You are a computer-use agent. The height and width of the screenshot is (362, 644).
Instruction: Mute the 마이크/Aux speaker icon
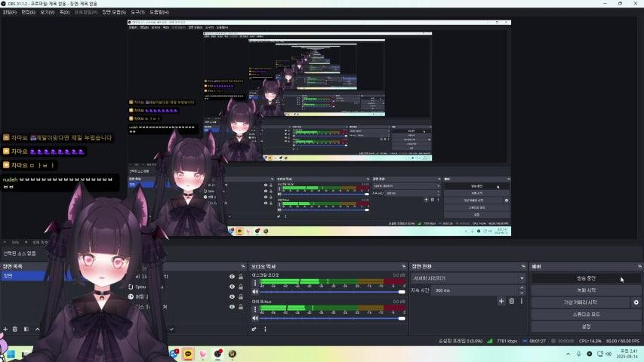pos(255,318)
